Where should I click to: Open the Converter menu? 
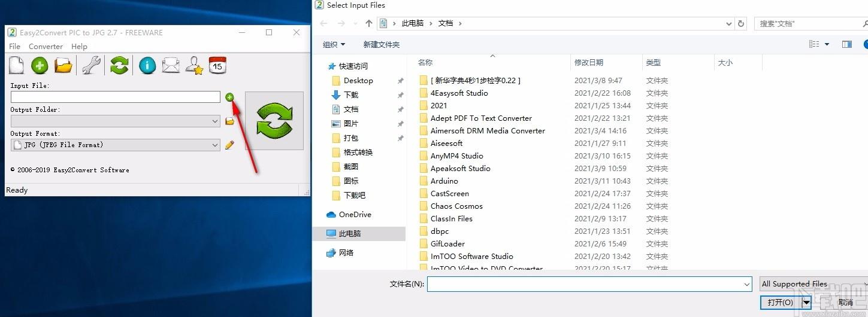[x=46, y=46]
